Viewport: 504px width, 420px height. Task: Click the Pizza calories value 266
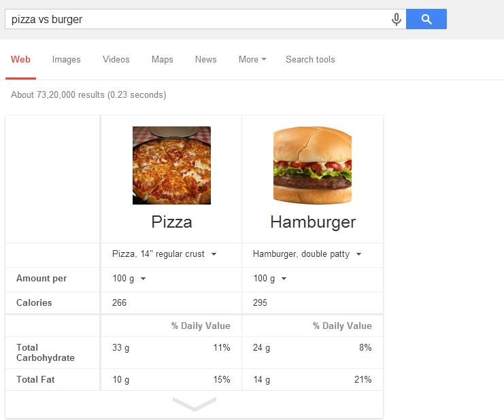coord(119,303)
